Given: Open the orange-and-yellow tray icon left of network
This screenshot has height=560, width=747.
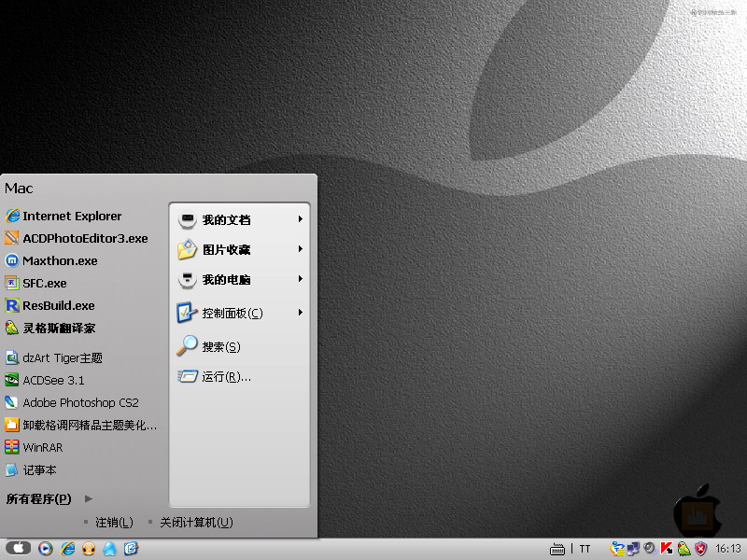Looking at the screenshot, I should pos(618,549).
